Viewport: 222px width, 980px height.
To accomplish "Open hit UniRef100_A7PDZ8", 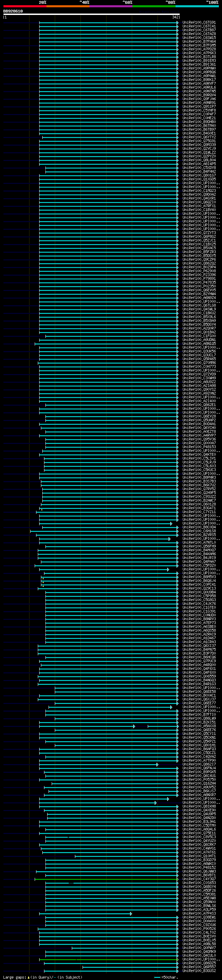I will pos(199,49).
